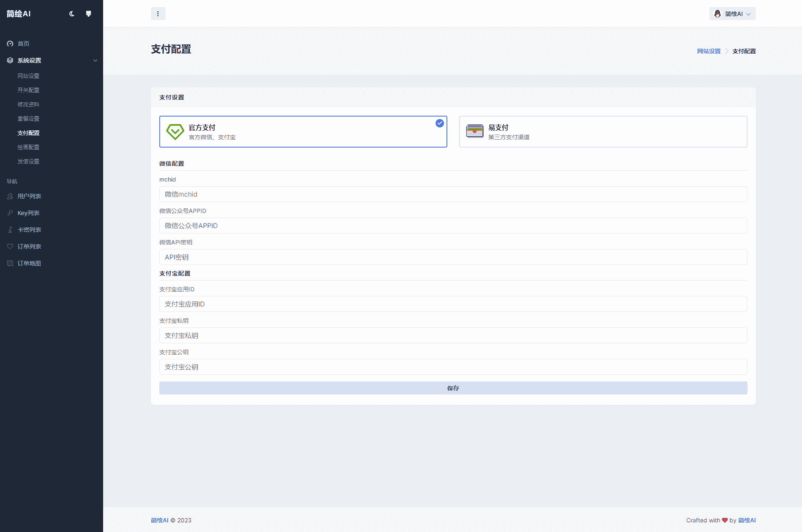This screenshot has width=802, height=532.
Task: Open the 简绘AI user account dropdown
Action: (732, 14)
